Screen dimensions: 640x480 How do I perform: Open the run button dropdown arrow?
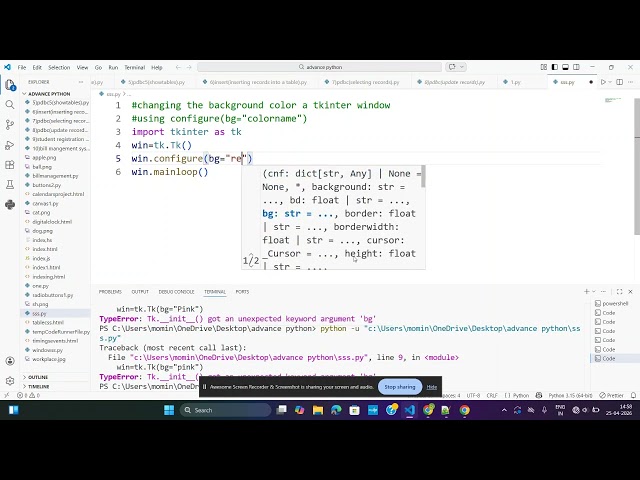point(611,82)
